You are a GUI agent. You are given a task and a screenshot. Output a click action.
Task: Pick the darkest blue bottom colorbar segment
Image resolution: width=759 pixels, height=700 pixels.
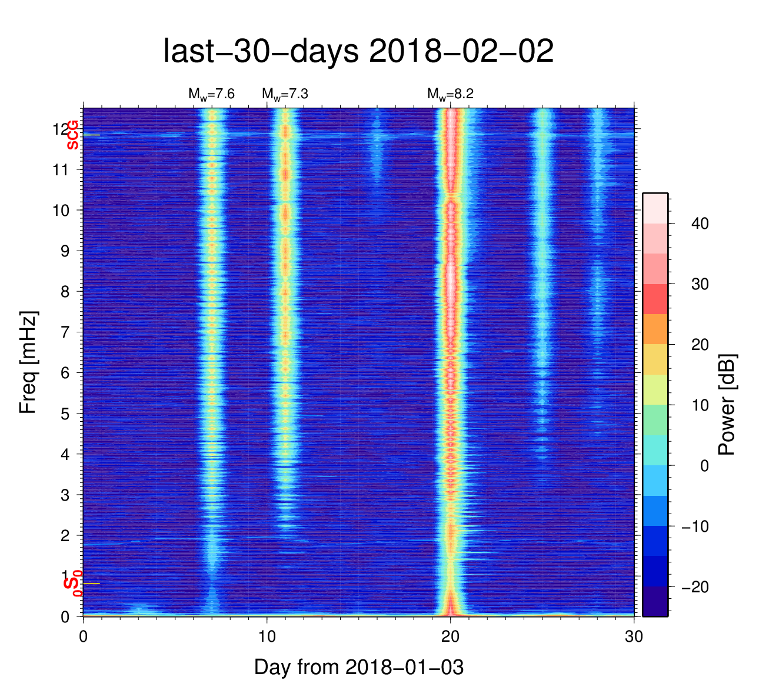[655, 601]
